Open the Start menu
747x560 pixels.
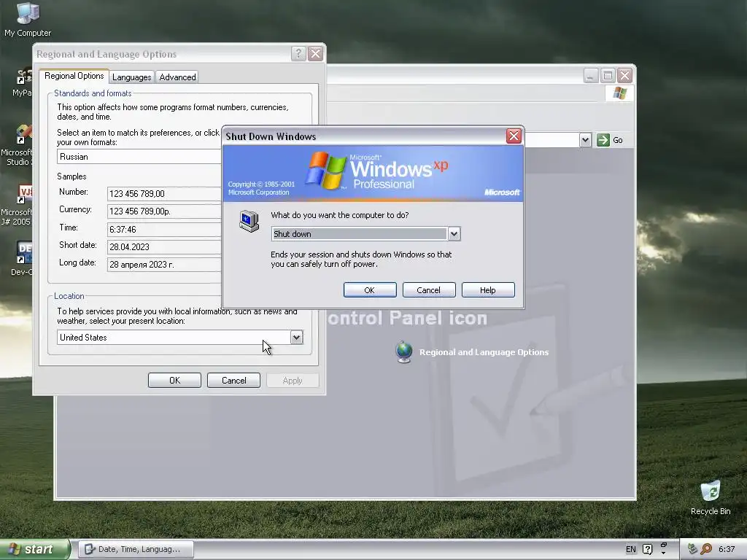(35, 549)
